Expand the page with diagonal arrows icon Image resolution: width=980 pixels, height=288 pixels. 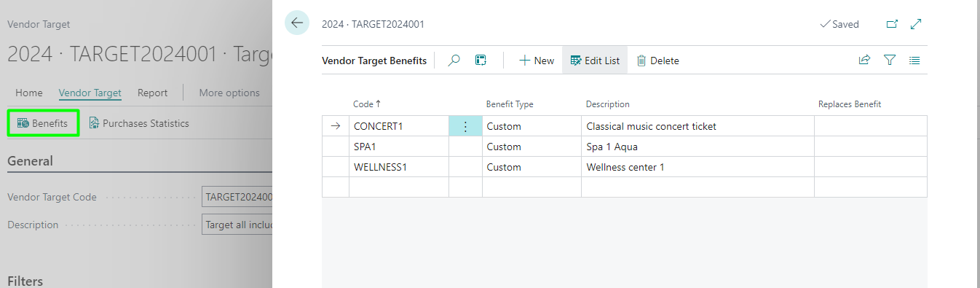pos(916,24)
